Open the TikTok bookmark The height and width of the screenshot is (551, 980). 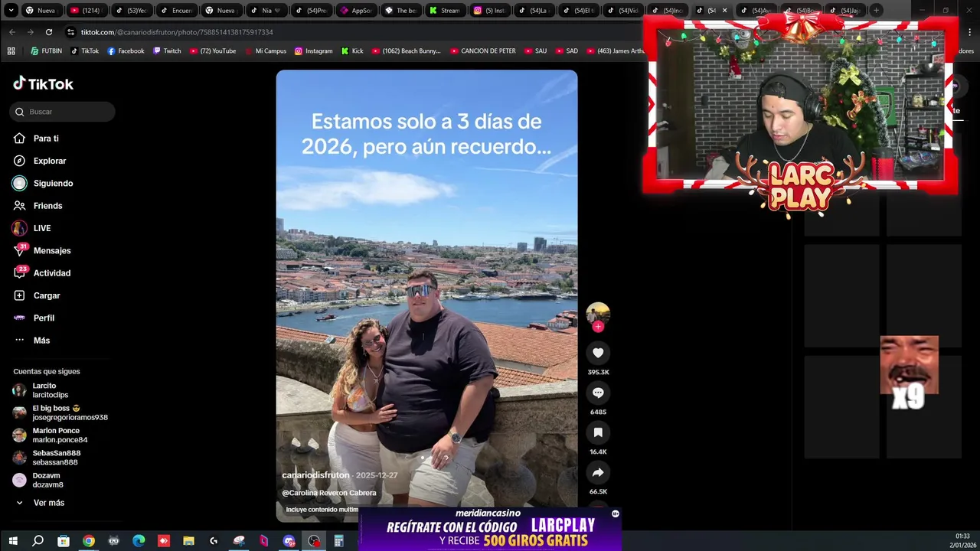tap(85, 51)
